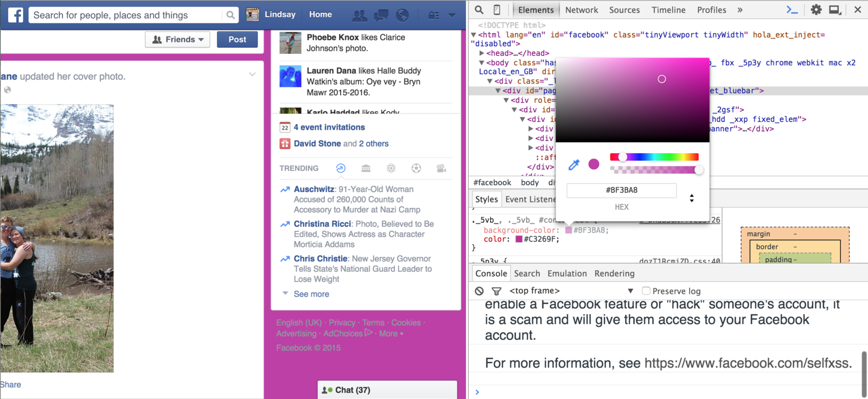868x399 pixels.
Task: Open the 4 event invitations link
Action: (x=329, y=127)
